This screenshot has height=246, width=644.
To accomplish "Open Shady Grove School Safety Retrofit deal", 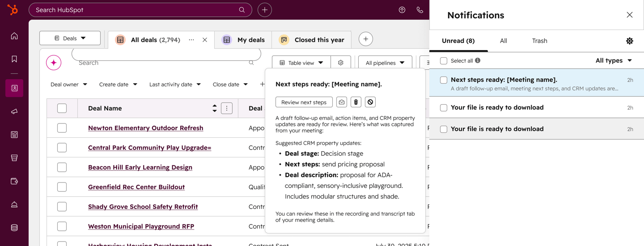I will point(143,207).
